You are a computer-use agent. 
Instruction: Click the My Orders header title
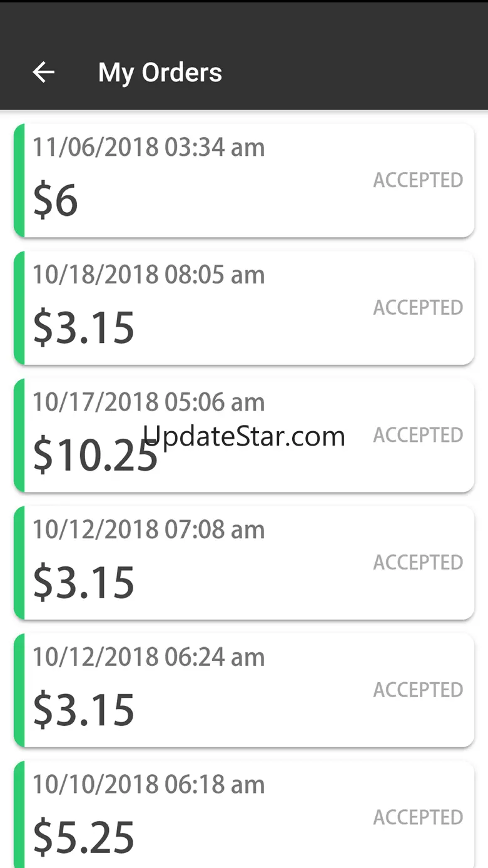coord(160,73)
